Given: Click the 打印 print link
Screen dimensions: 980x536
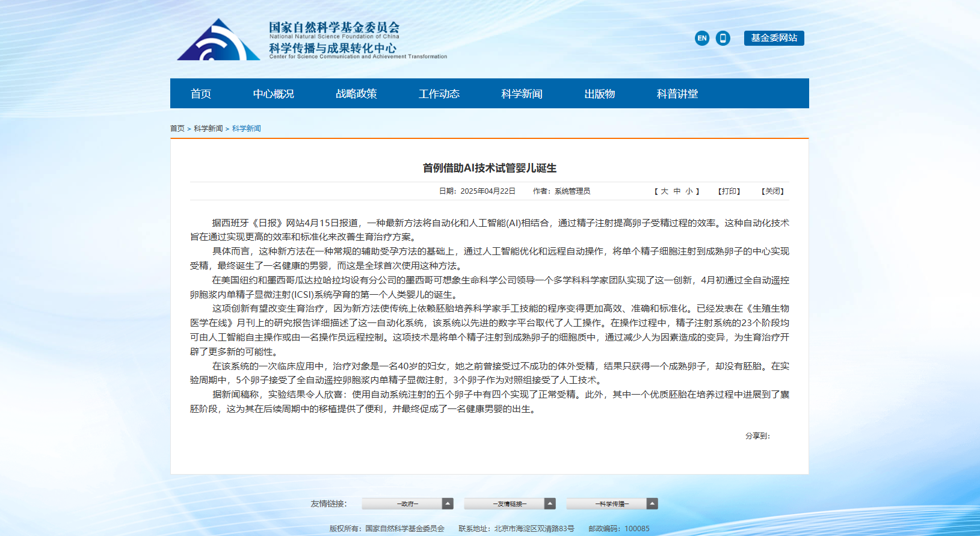Looking at the screenshot, I should click(729, 191).
